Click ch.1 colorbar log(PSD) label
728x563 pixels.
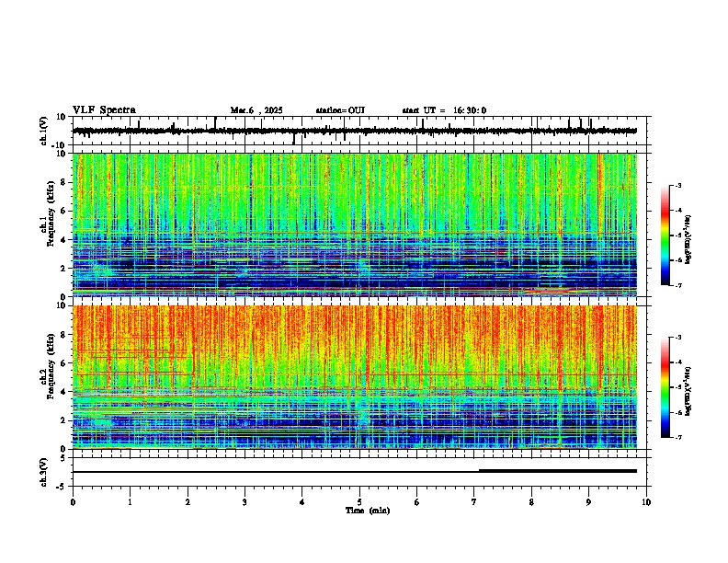688,239
